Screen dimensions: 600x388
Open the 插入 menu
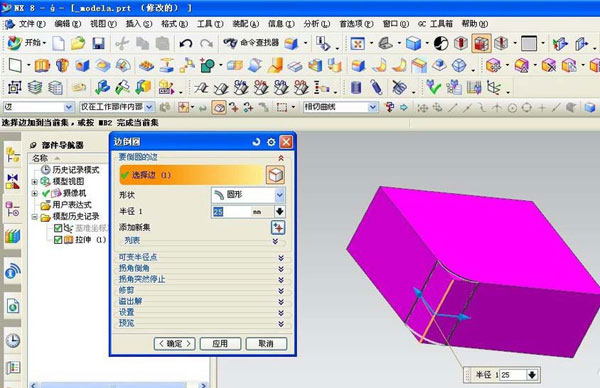click(139, 24)
